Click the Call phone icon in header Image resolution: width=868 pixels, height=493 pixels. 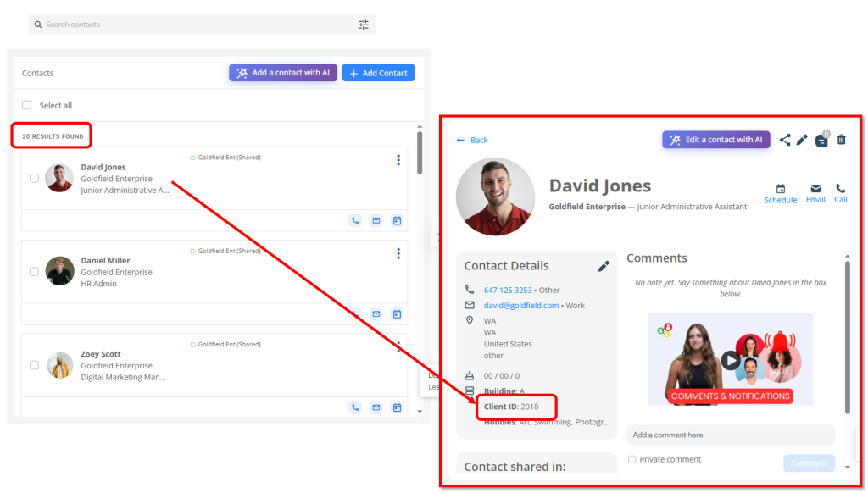pyautogui.click(x=841, y=189)
